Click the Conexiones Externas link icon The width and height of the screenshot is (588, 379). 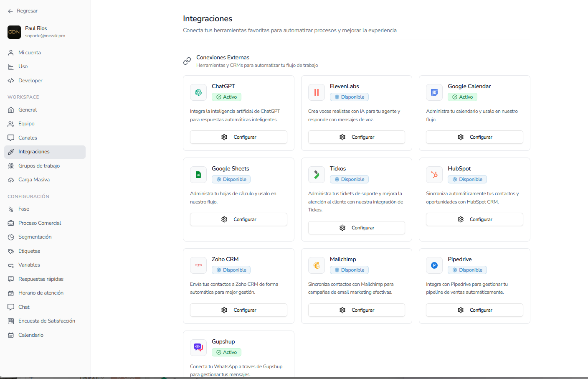[x=187, y=61]
